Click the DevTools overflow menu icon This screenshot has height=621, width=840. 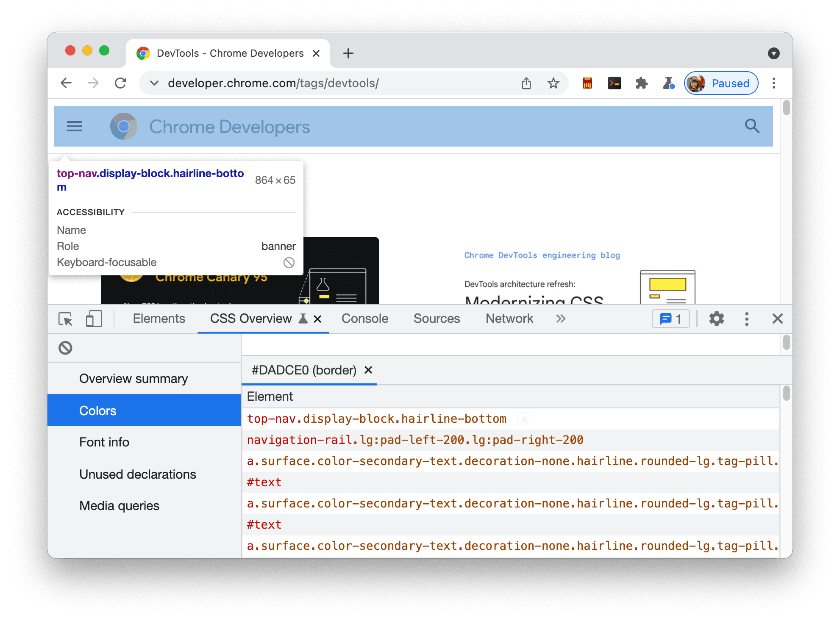747,319
